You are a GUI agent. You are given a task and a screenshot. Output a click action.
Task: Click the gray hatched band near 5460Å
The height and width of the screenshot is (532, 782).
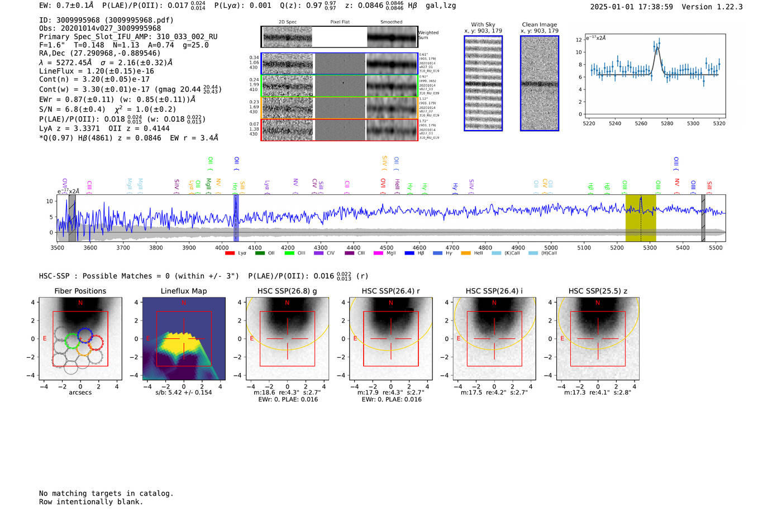[x=703, y=218]
